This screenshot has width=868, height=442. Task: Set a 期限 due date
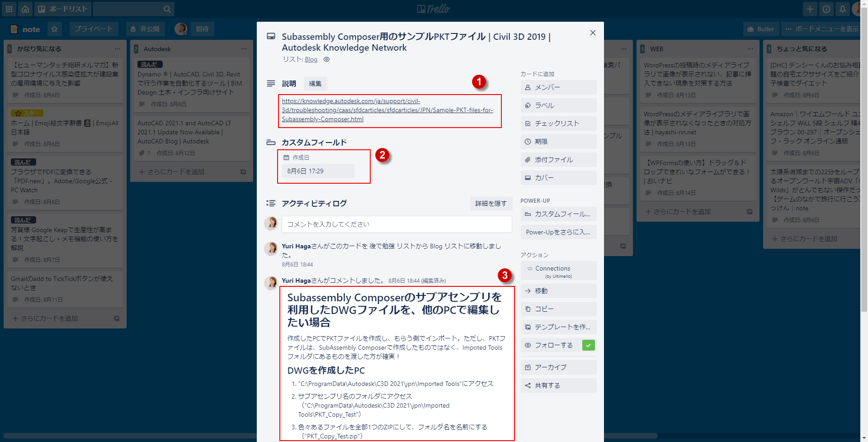tap(558, 142)
